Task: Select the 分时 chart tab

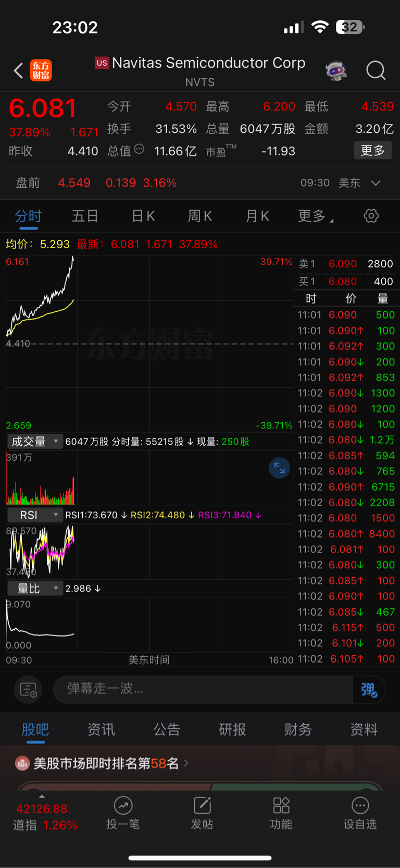Action: click(28, 216)
